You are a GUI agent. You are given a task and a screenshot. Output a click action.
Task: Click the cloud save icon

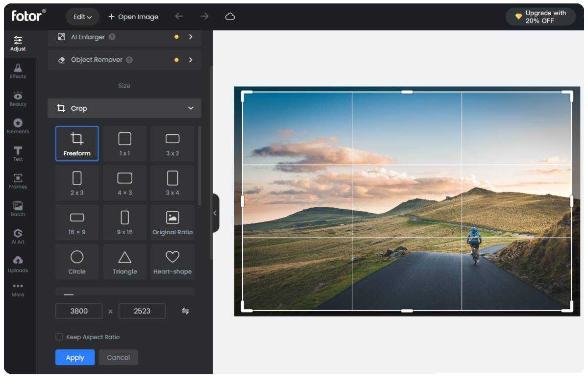[x=230, y=17]
